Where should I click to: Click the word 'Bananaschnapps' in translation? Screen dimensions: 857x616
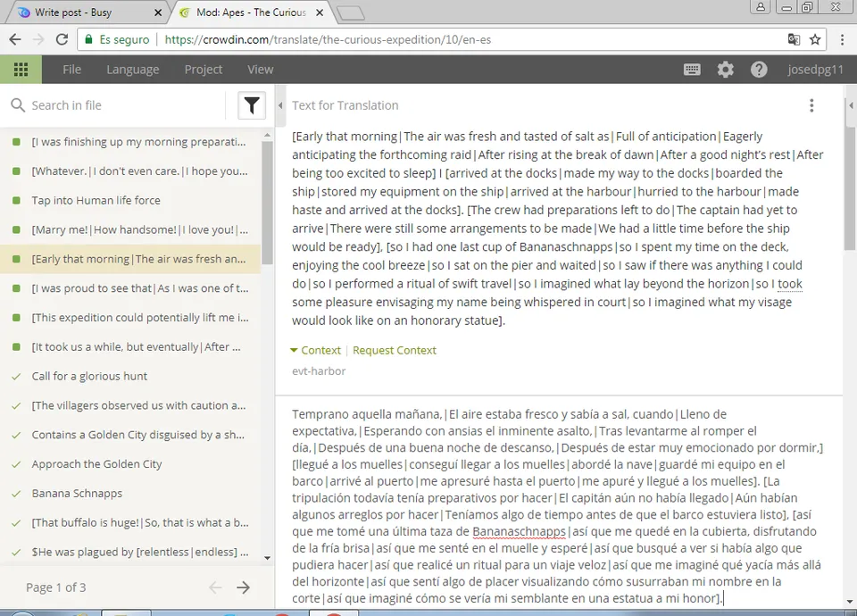519,531
